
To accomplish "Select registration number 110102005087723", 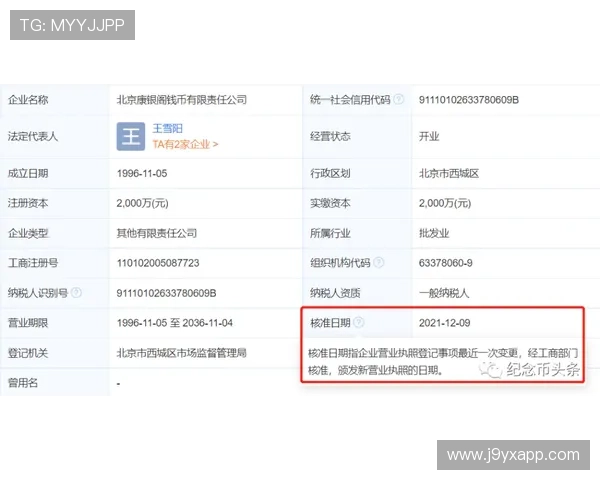I will tap(158, 263).
